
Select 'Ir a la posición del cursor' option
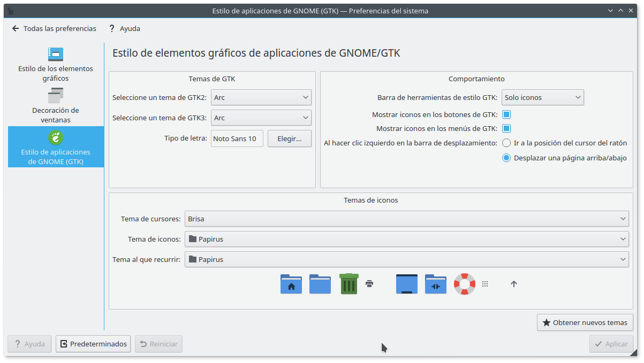(506, 143)
